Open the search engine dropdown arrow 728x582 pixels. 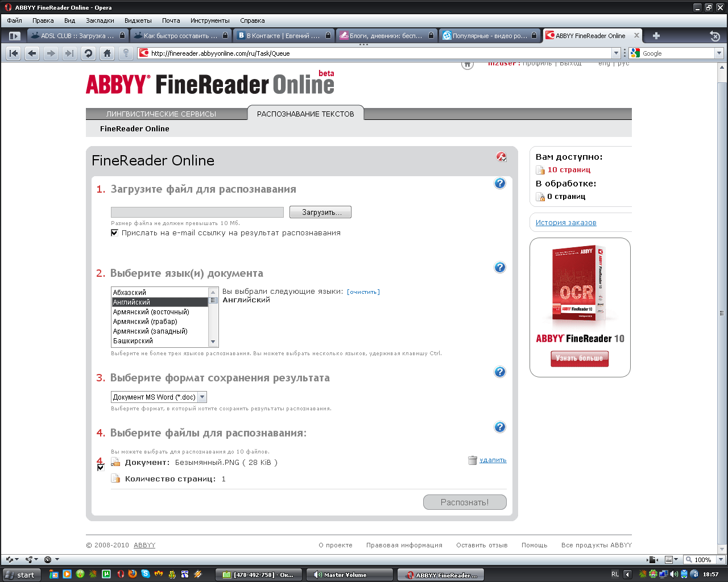719,53
